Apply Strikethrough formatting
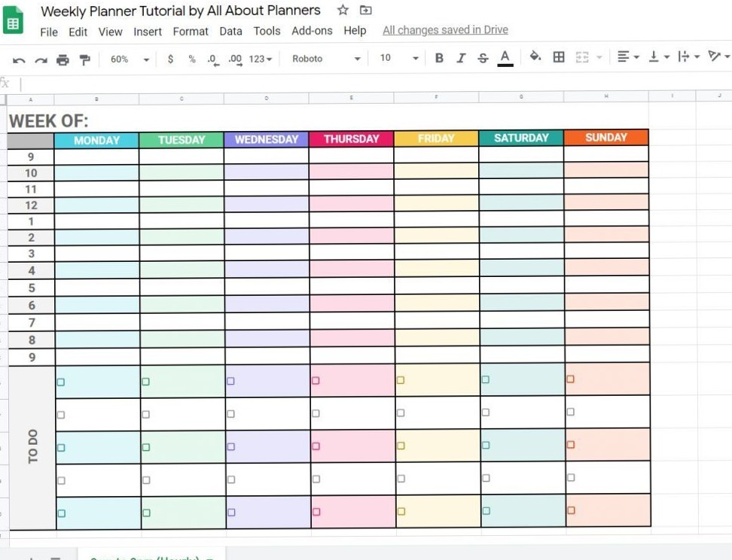This screenshot has height=560, width=732. 482,57
